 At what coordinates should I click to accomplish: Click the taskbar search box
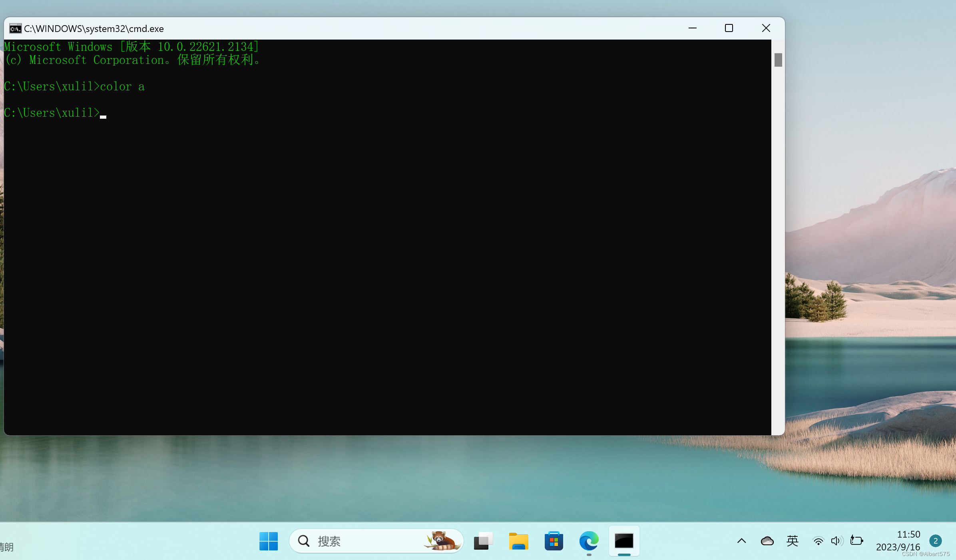tap(360, 541)
